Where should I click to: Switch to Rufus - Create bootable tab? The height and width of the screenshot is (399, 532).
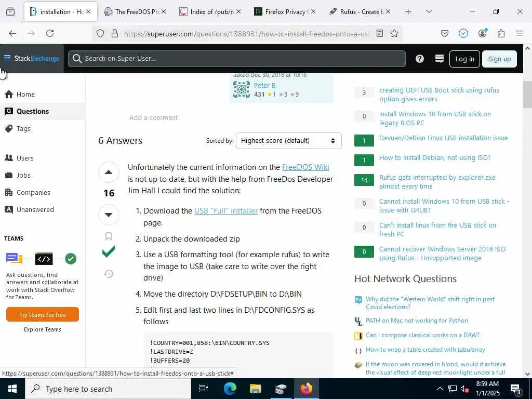point(360,11)
